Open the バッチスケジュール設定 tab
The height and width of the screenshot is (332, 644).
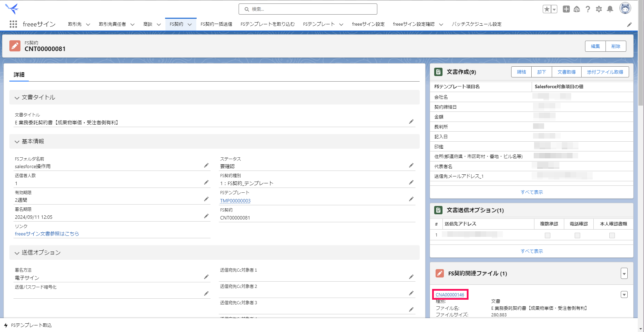coord(476,24)
